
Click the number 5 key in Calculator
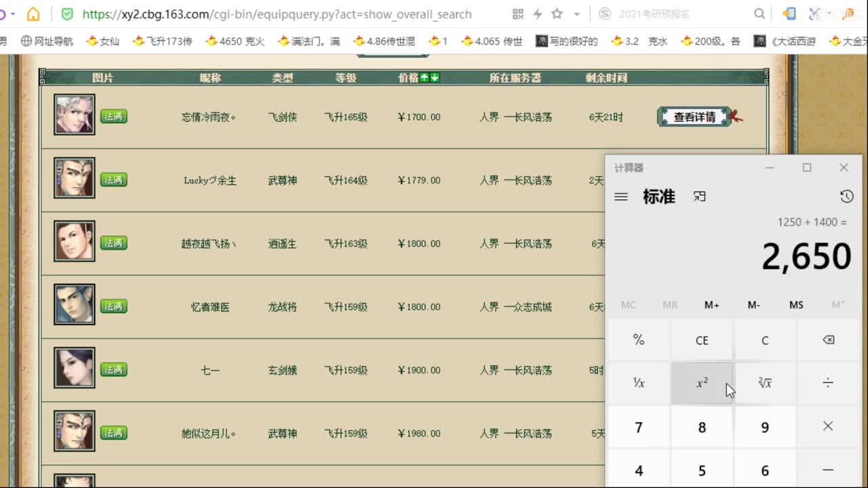tap(702, 470)
